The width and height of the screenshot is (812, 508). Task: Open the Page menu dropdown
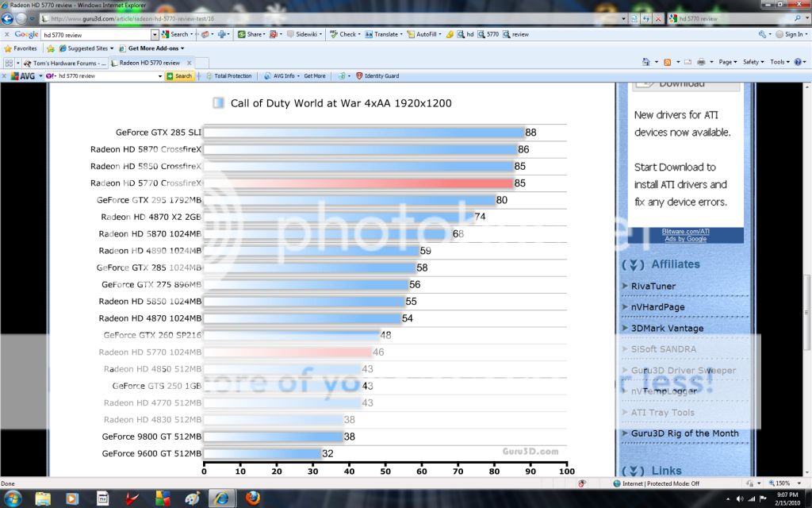coord(728,62)
